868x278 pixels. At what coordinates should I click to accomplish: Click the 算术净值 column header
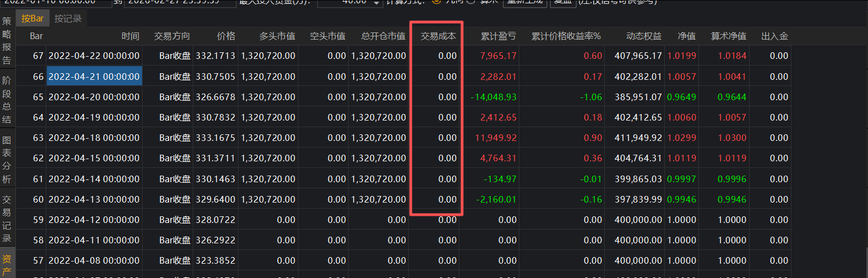pos(728,36)
